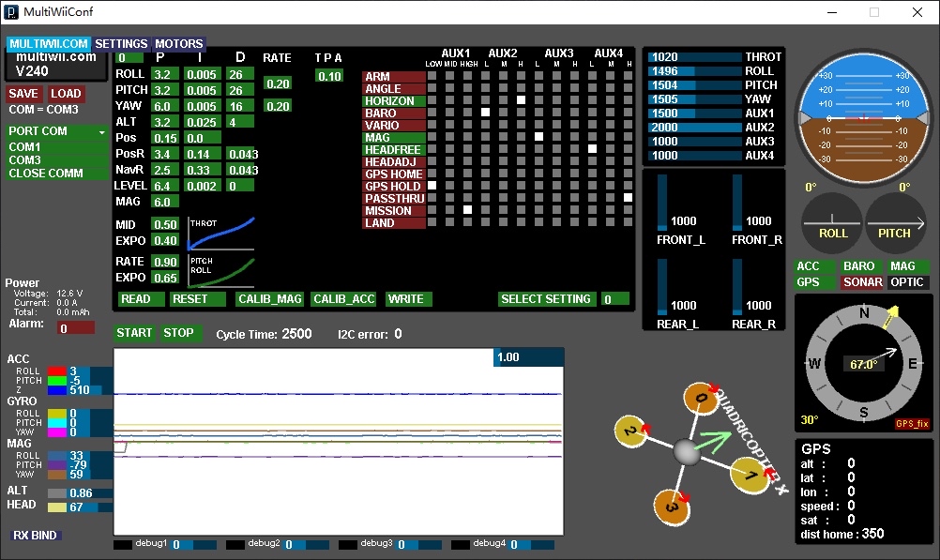Click the STOP graph button
This screenshot has width=940, height=560.
pyautogui.click(x=180, y=333)
